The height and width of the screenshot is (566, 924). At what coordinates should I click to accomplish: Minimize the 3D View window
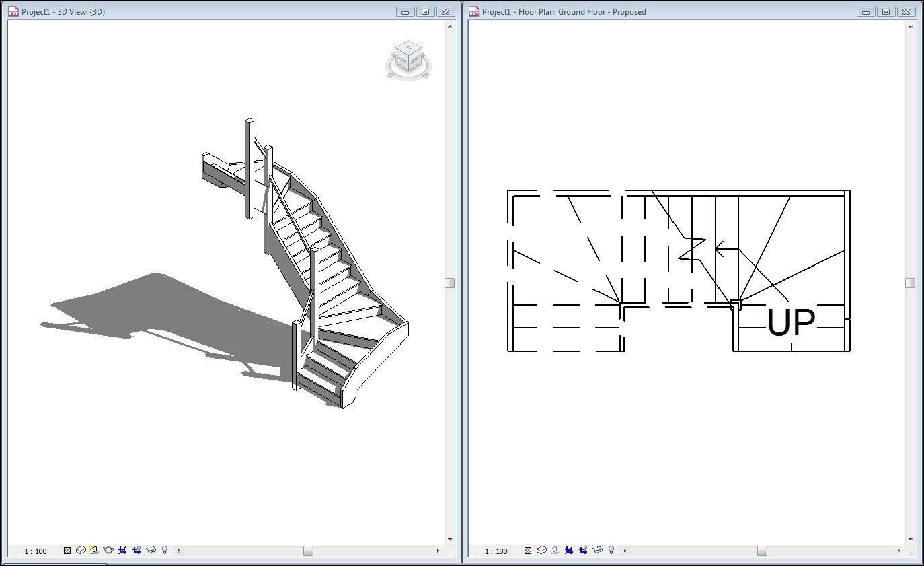(x=406, y=11)
